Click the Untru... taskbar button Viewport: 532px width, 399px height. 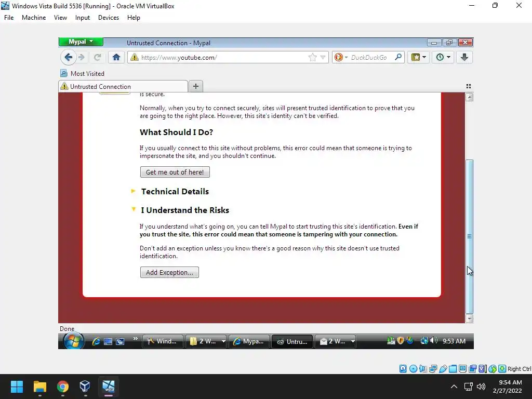292,342
